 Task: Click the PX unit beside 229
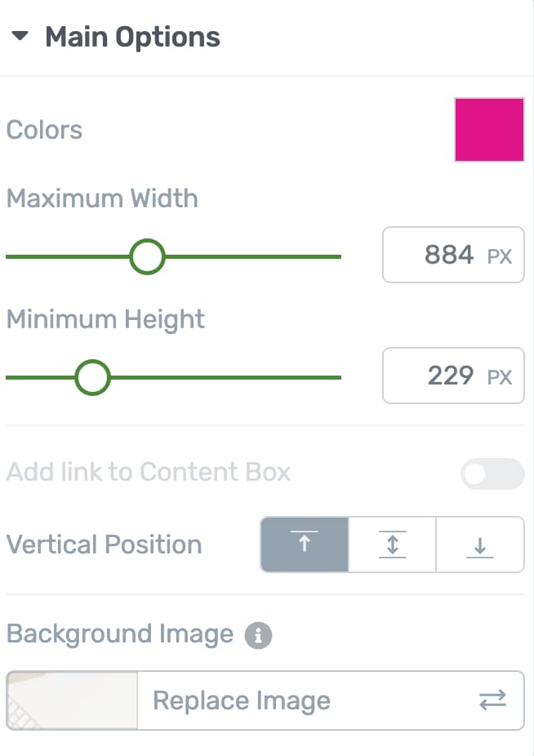(500, 377)
